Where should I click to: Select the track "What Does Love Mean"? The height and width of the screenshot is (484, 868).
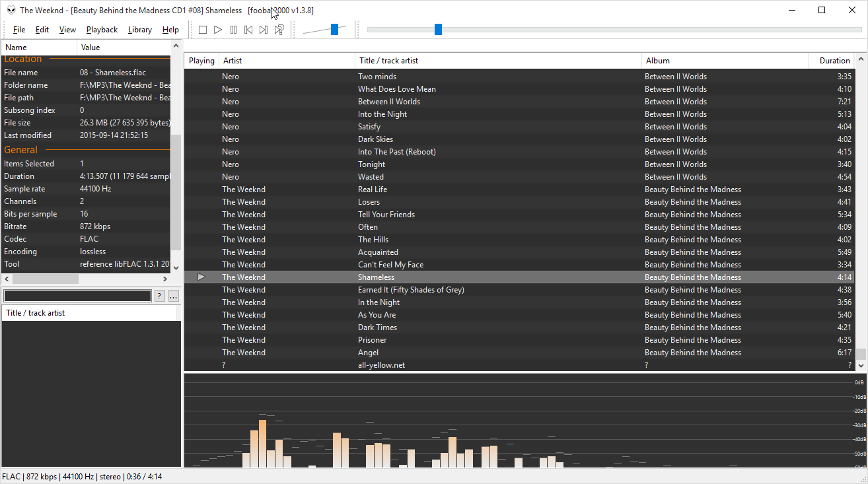point(519,89)
